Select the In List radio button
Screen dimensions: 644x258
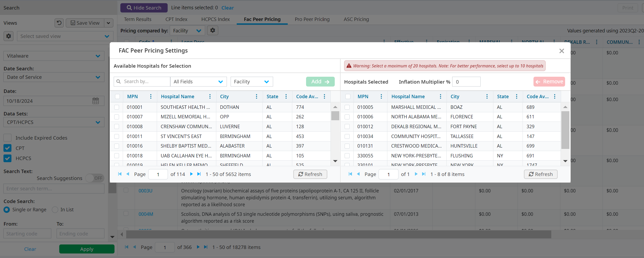[x=55, y=210]
